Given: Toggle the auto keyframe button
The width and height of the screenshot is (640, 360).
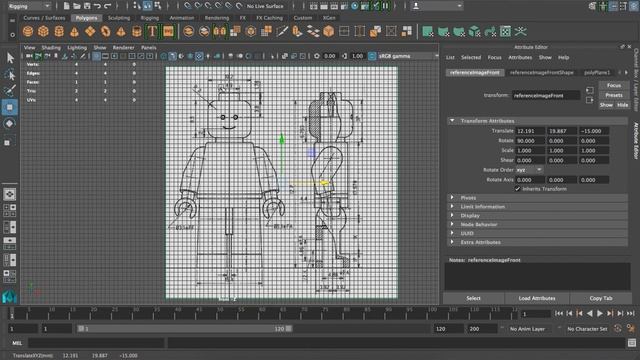Looking at the screenshot, I should [x=618, y=329].
